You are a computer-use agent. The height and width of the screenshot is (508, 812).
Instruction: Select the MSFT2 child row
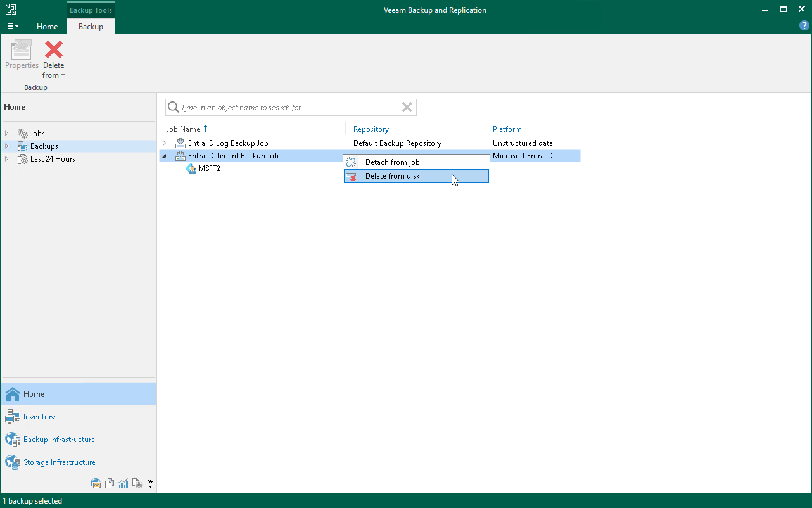pyautogui.click(x=209, y=168)
